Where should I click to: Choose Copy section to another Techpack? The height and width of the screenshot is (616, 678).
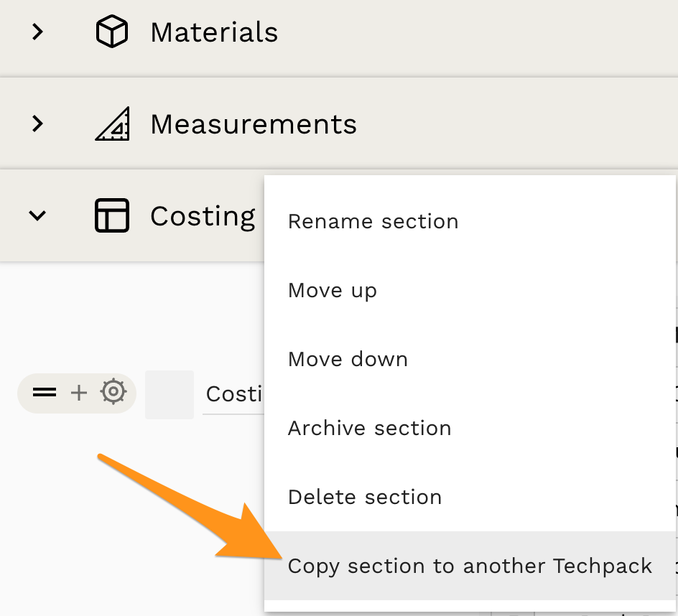pos(470,566)
